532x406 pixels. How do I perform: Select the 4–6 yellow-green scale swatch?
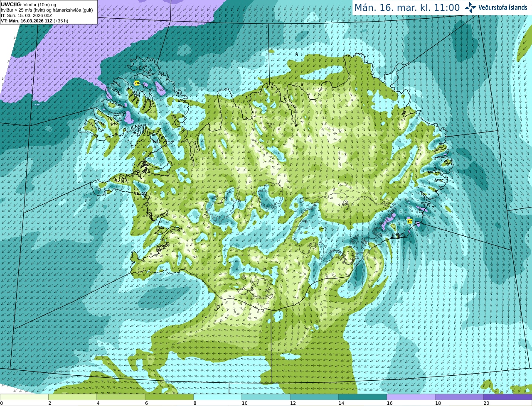click(x=121, y=397)
